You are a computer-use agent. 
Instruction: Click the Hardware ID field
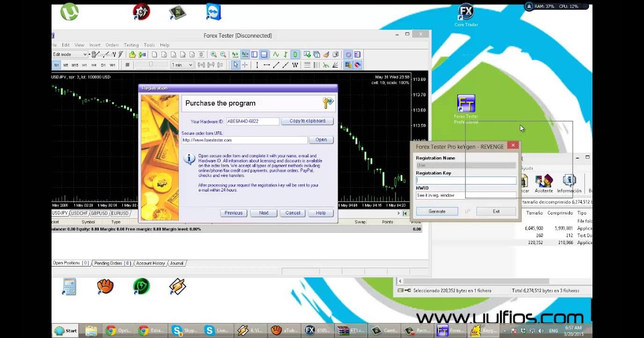tap(253, 121)
